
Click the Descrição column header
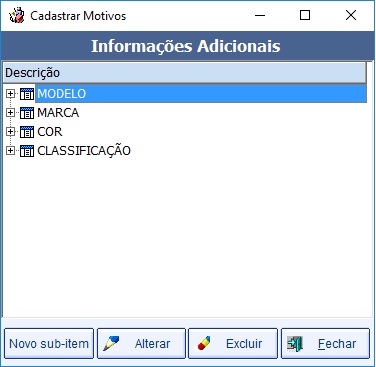tap(185, 73)
